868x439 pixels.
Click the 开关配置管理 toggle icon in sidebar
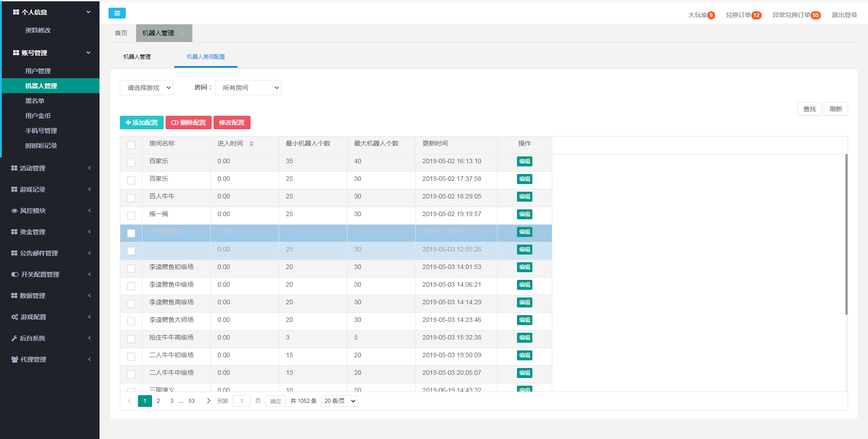click(15, 274)
